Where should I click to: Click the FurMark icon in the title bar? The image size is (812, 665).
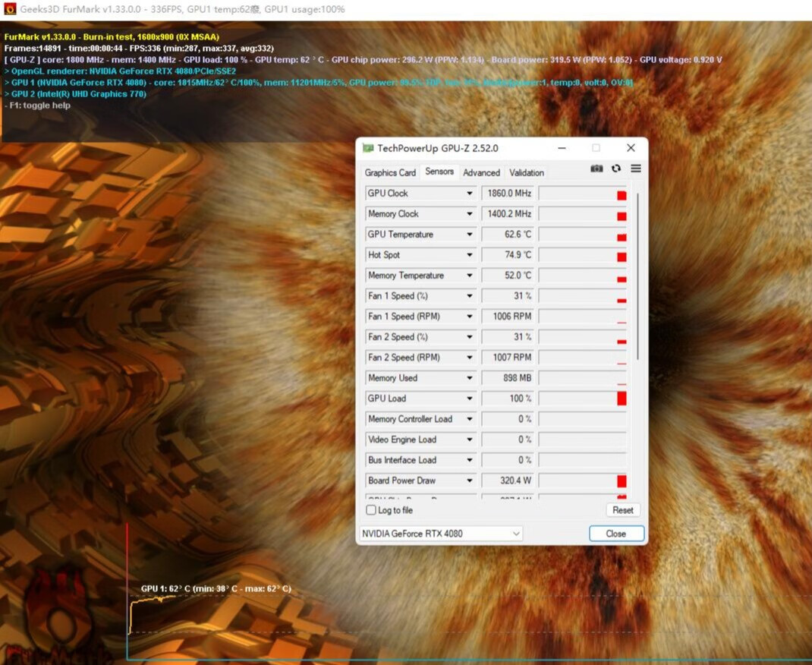click(x=10, y=9)
